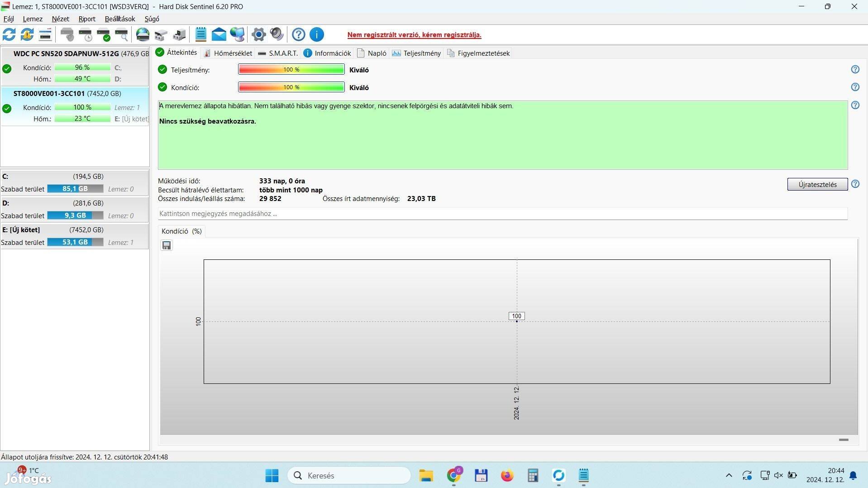Click help icon beside green status text
The height and width of the screenshot is (488, 868).
[855, 105]
